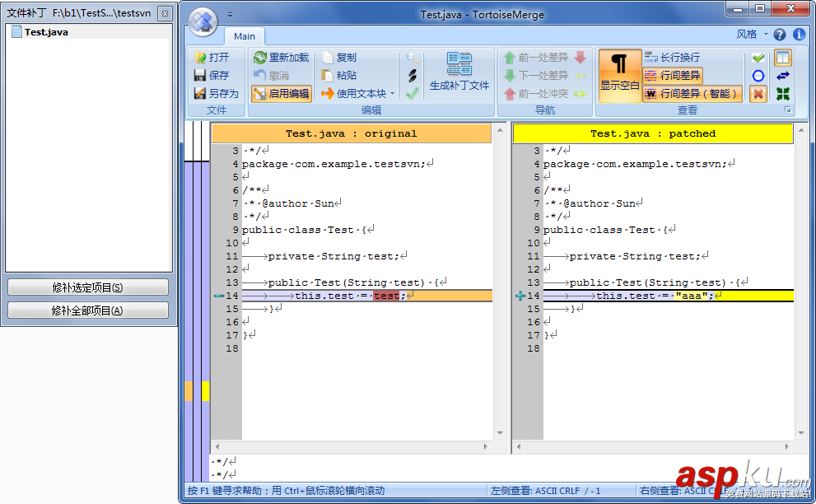
Task: Toggle the red X hide-unchanged icon
Action: pyautogui.click(x=758, y=94)
